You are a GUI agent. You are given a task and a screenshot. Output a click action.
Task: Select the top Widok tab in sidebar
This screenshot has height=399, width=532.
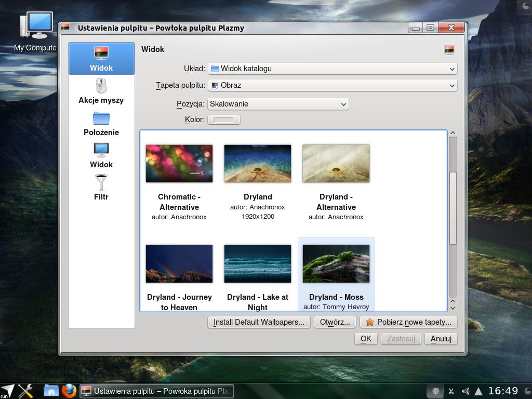click(101, 59)
